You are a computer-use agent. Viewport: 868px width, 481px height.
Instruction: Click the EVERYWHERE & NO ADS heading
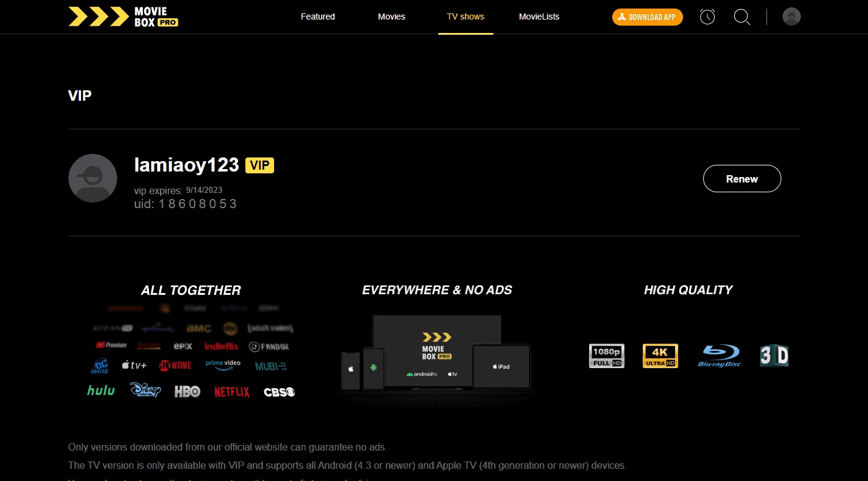tap(437, 290)
